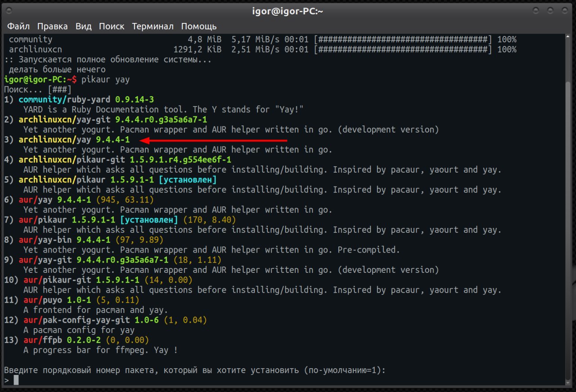Click the 'Pre-compiled.' yay-bin description line
This screenshot has height=392, width=576.
[x=211, y=250]
